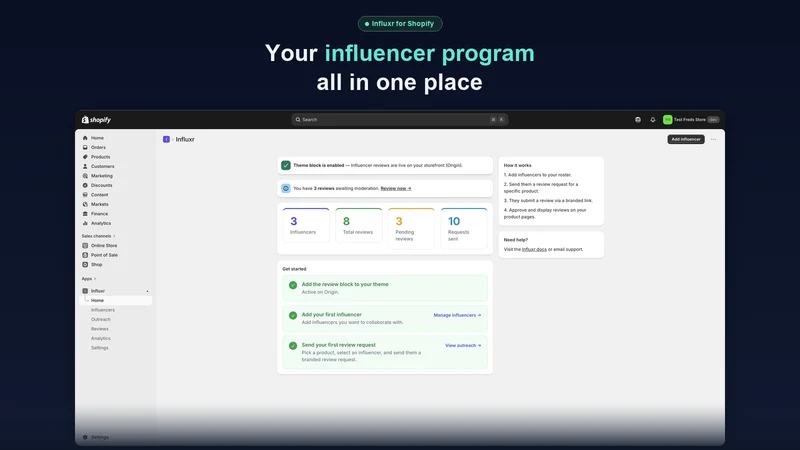800x450 pixels.
Task: Open the three-dots more menu
Action: coord(713,139)
